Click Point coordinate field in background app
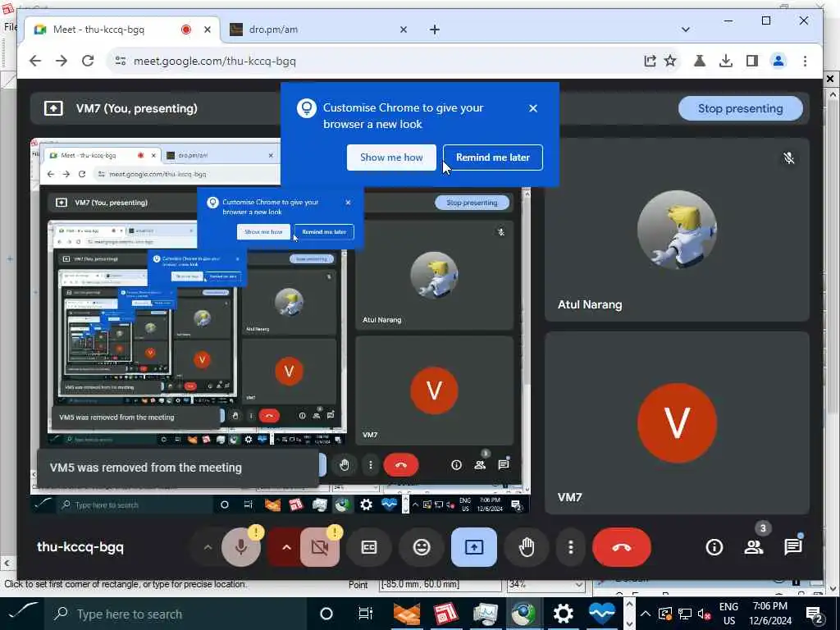Screen dimensions: 840x630 [439, 584]
